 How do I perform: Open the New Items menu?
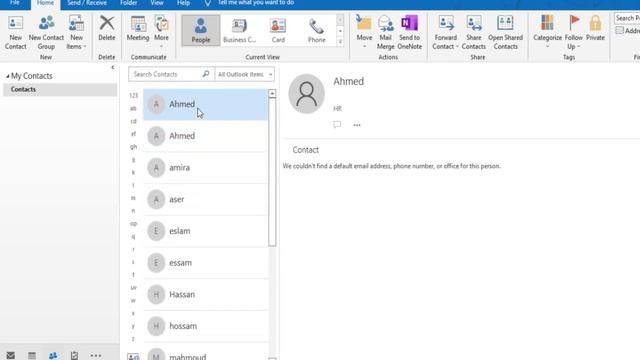76,33
